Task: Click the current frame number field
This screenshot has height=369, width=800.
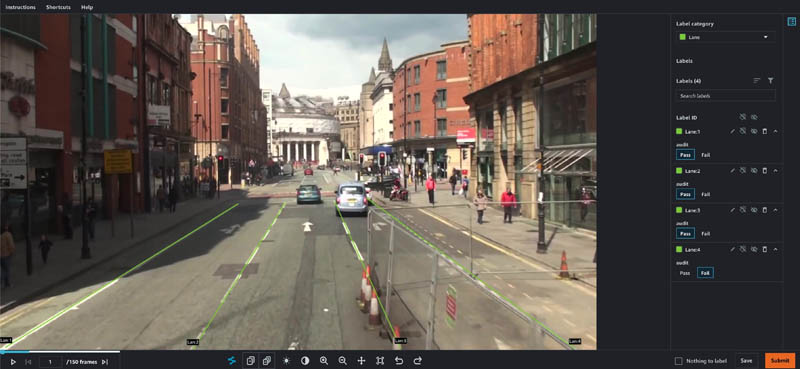Action: point(51,362)
